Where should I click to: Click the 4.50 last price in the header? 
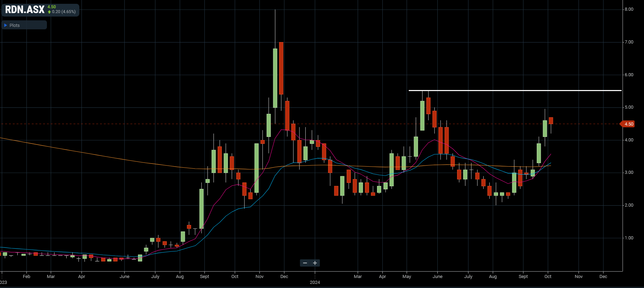click(x=52, y=7)
